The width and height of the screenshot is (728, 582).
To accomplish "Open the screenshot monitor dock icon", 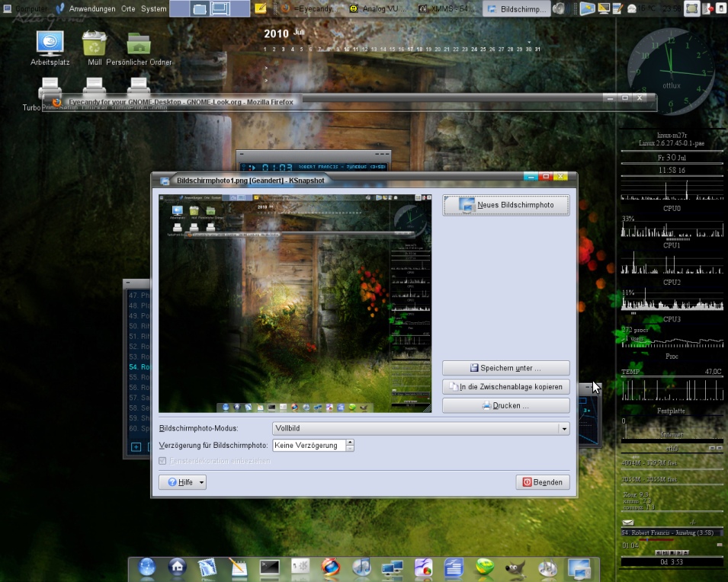I will (579, 568).
